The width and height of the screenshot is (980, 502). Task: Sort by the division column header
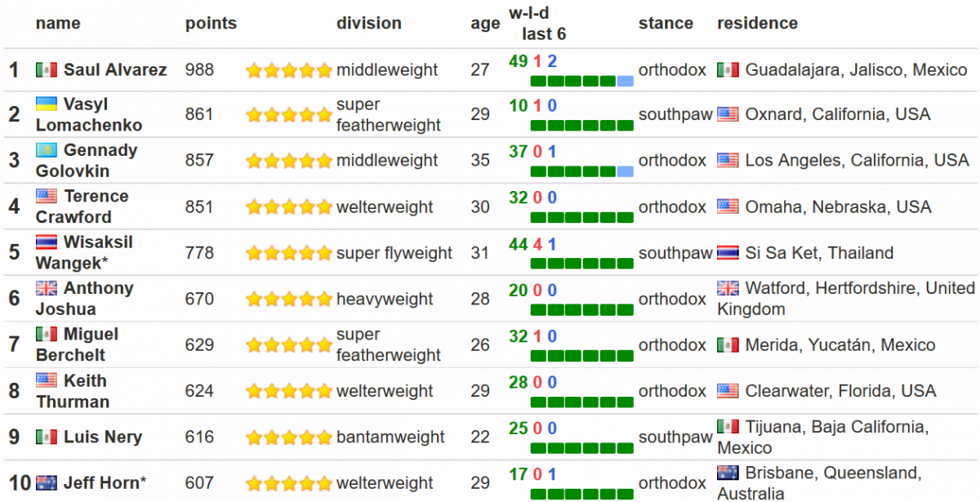click(x=369, y=23)
